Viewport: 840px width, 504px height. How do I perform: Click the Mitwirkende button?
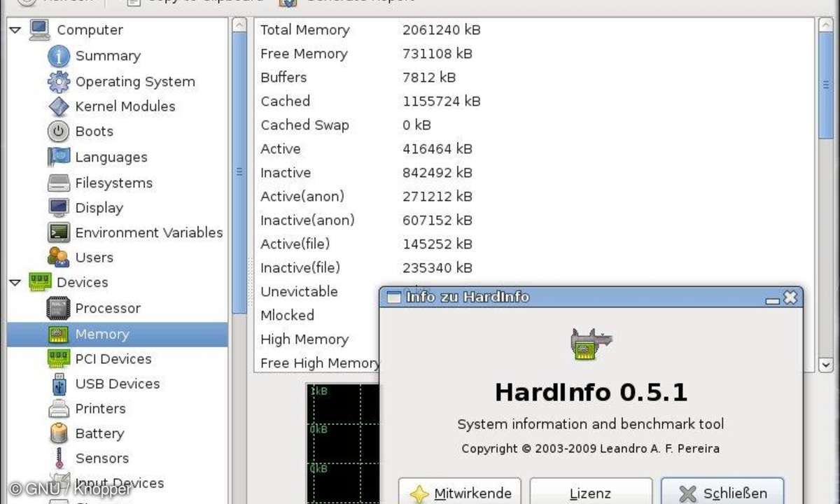point(460,493)
